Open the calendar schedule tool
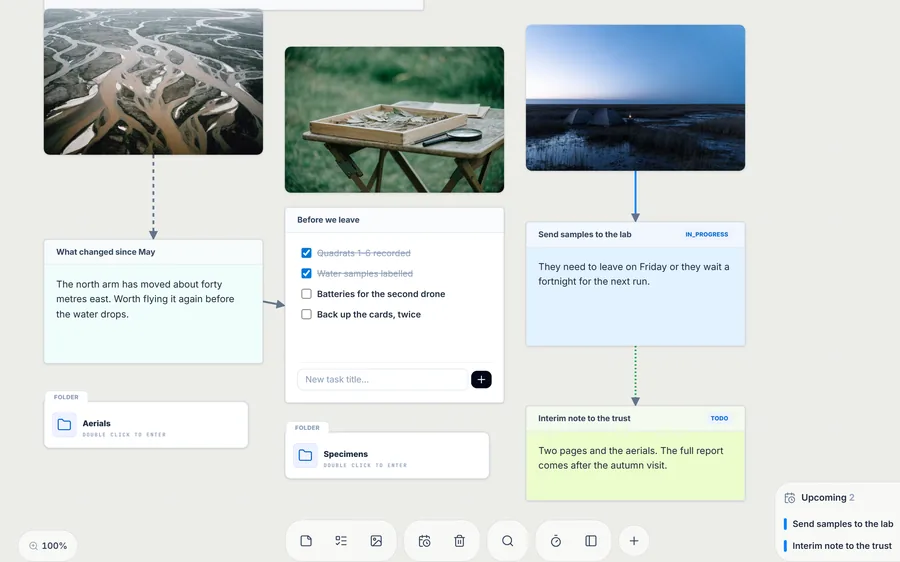Viewport: 900px width, 562px height. [424, 541]
